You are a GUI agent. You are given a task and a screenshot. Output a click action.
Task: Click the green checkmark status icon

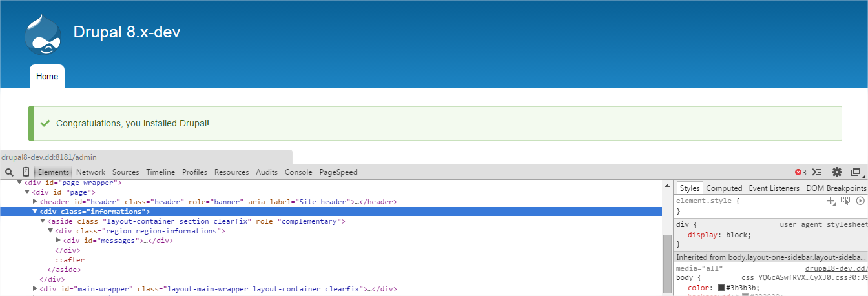(45, 123)
